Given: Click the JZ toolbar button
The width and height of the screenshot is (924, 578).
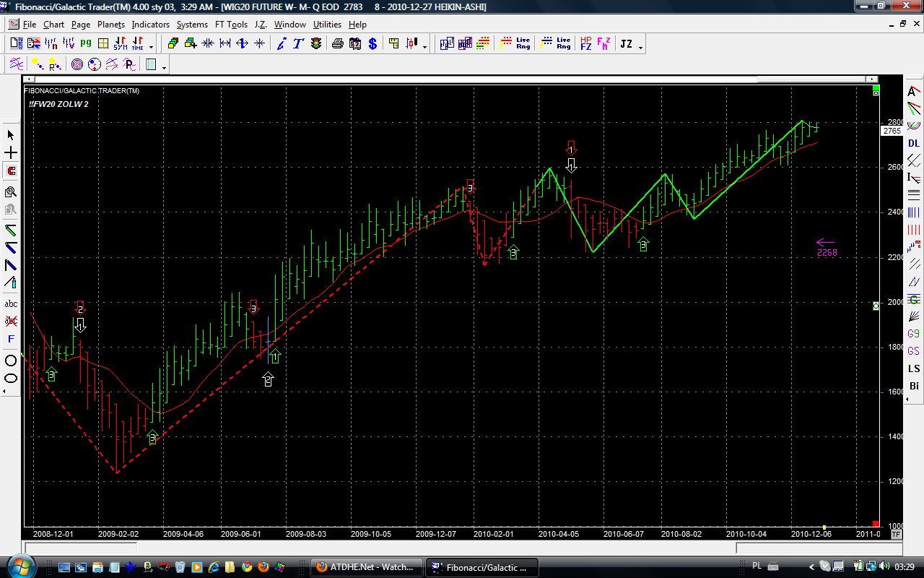Looking at the screenshot, I should [626, 44].
